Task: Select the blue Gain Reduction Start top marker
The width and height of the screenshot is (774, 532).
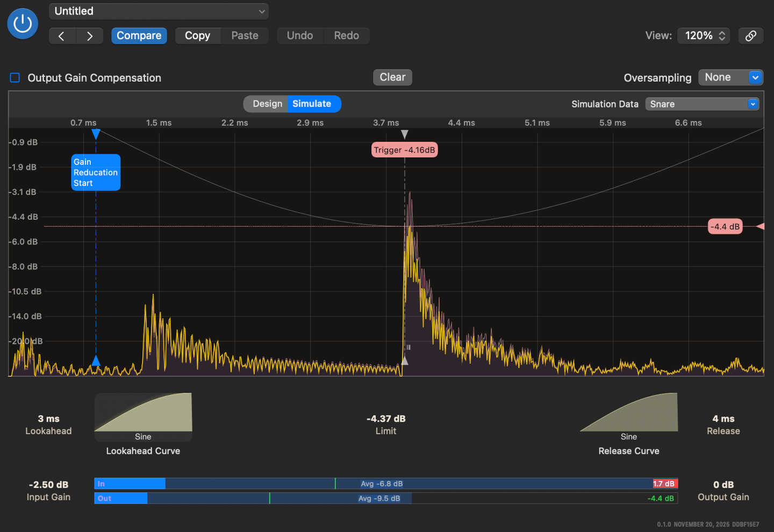Action: point(96,134)
